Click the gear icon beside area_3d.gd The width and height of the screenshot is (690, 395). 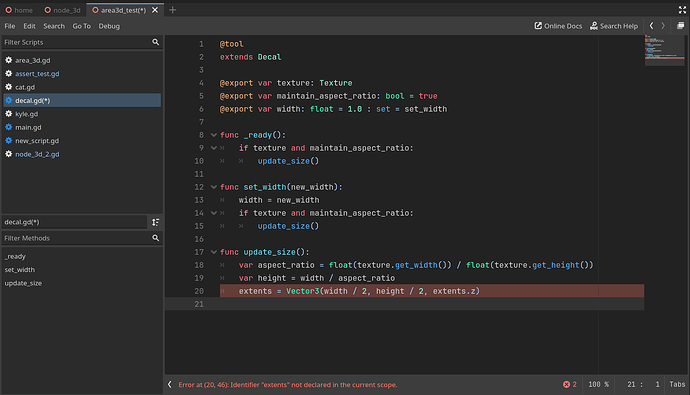coord(8,60)
